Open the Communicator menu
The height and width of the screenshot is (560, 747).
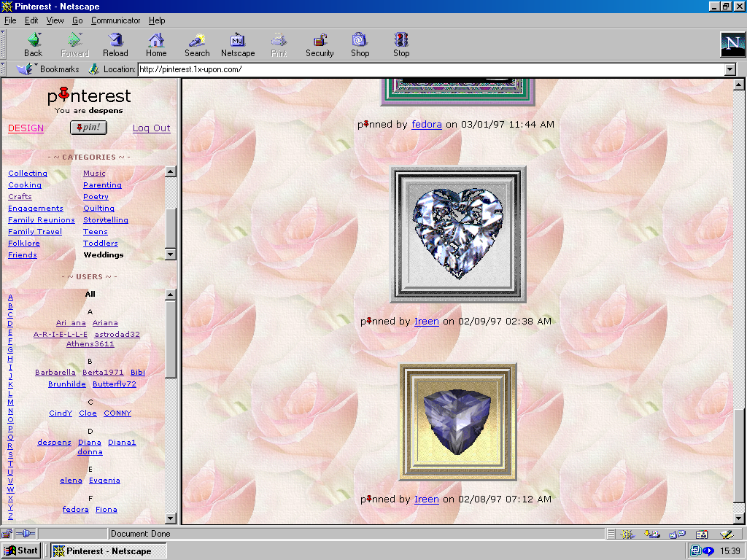pos(116,20)
